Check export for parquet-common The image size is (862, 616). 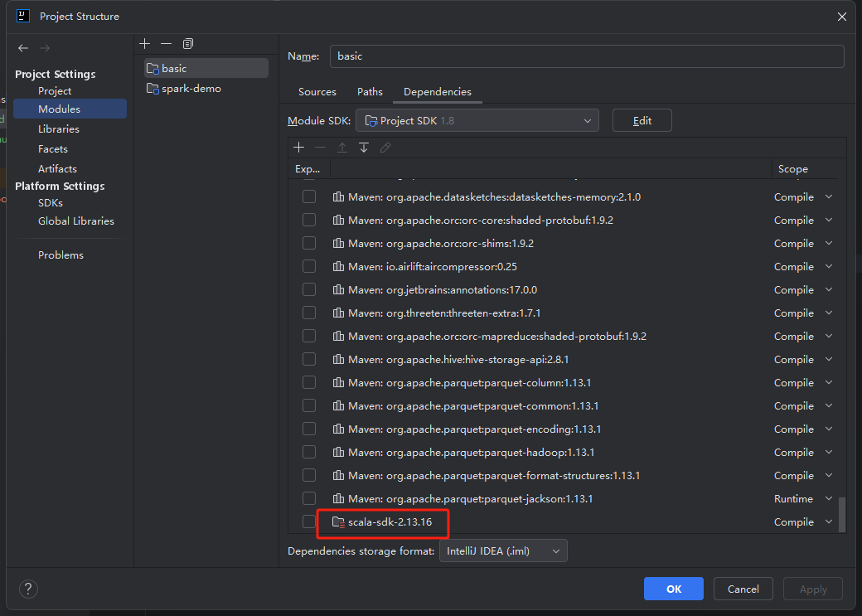pos(309,405)
